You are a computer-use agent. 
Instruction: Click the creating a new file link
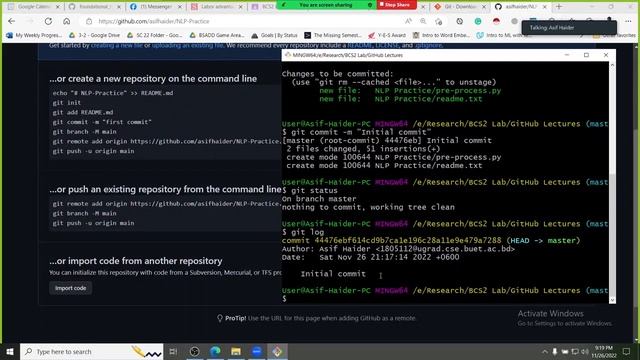[x=117, y=45]
